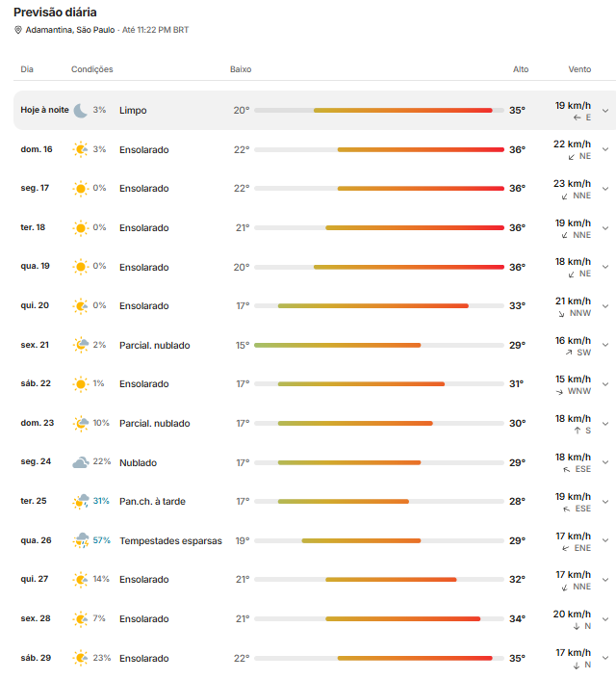Screen dimensions: 616x680
Task: Click the WNW wind arrow for sáb. 22
Action: point(559,392)
